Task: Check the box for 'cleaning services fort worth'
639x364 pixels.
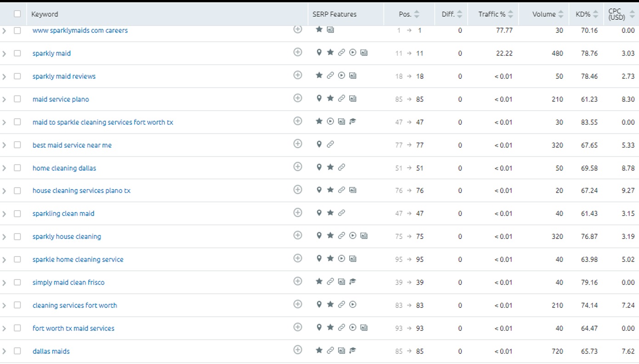Action: 17,305
